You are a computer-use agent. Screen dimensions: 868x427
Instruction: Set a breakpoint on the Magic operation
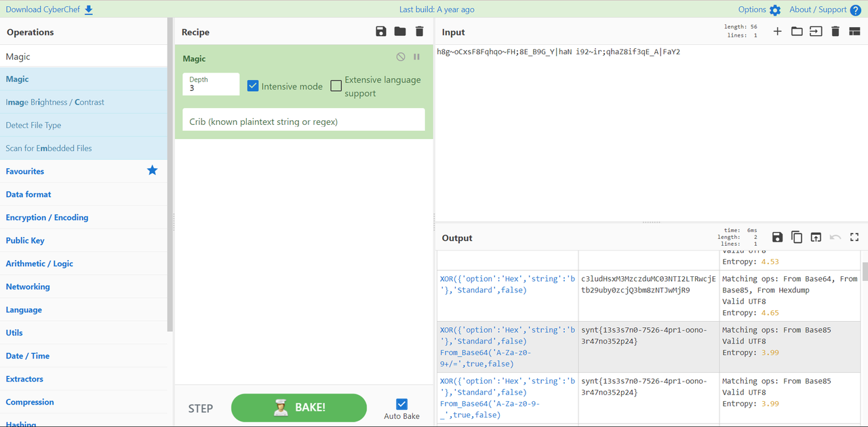(416, 57)
